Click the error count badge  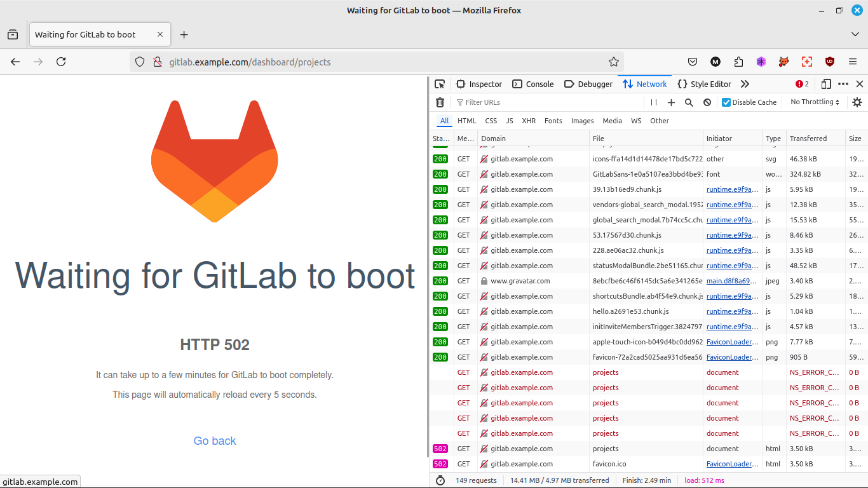(x=802, y=84)
